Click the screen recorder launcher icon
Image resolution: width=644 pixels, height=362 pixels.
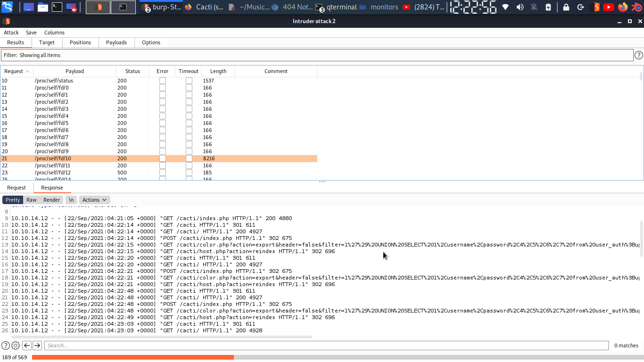point(71,7)
